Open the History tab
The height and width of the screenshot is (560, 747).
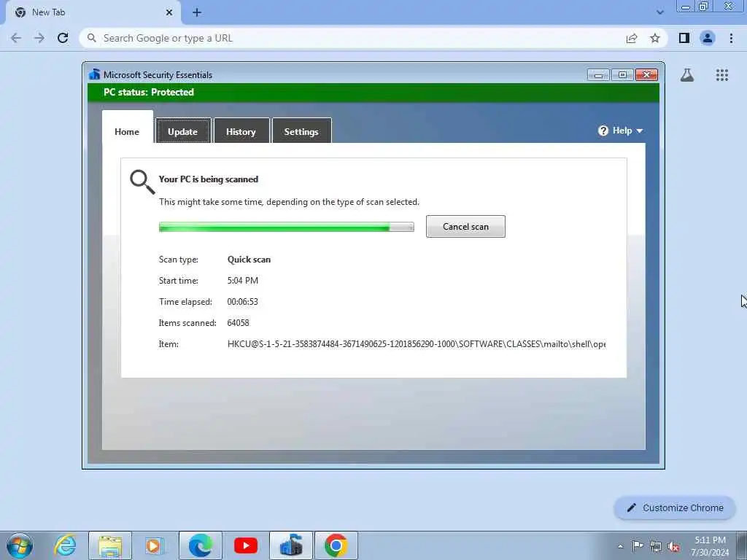click(x=241, y=131)
